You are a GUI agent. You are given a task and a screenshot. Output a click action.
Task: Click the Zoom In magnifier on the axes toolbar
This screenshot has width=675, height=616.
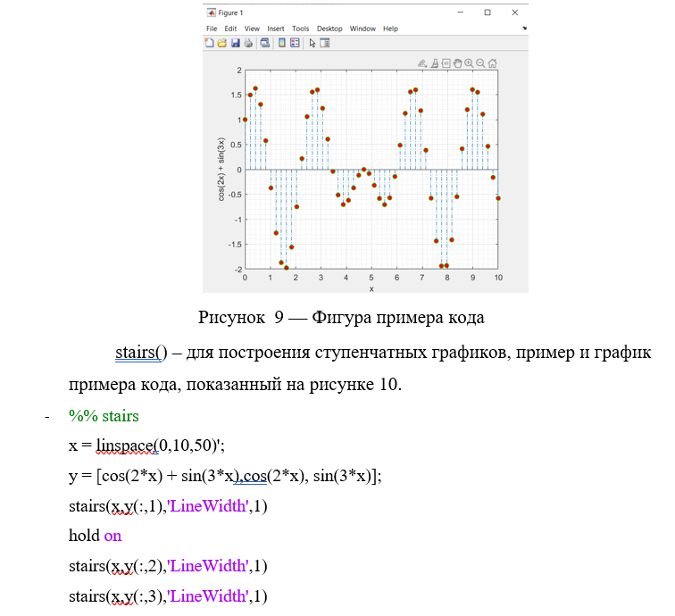(x=470, y=63)
